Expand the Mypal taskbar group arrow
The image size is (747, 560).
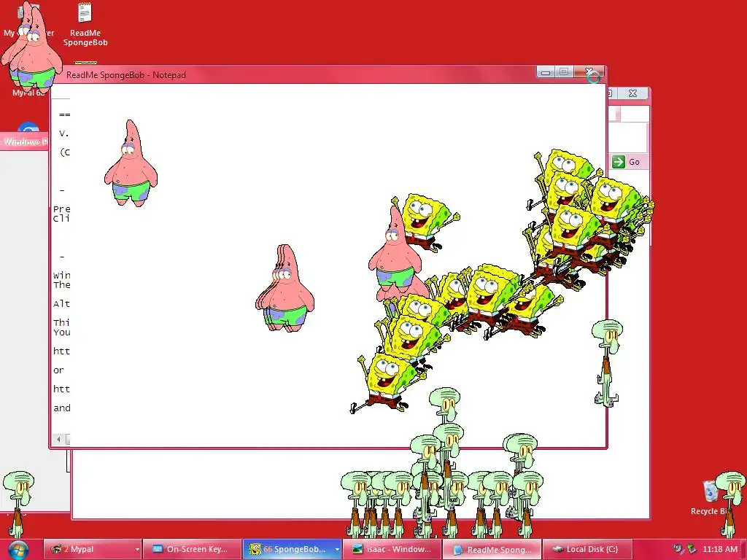[137, 550]
